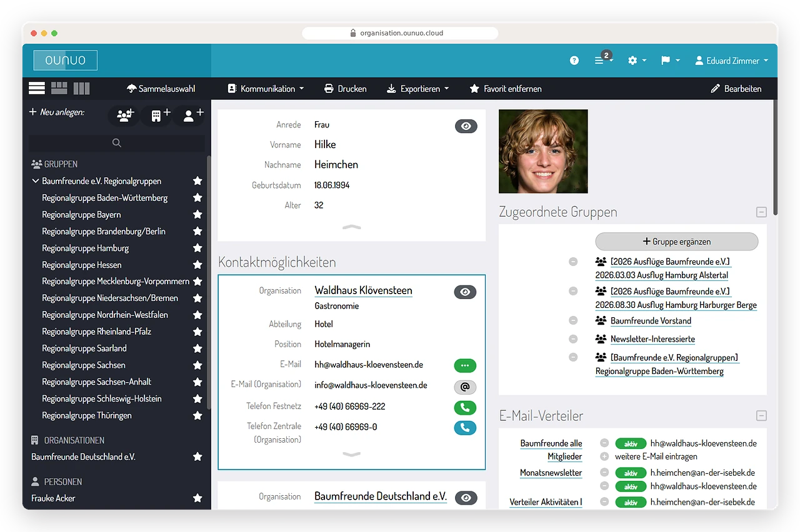Collapse personal data card chevron
The height and width of the screenshot is (532, 800).
click(352, 227)
